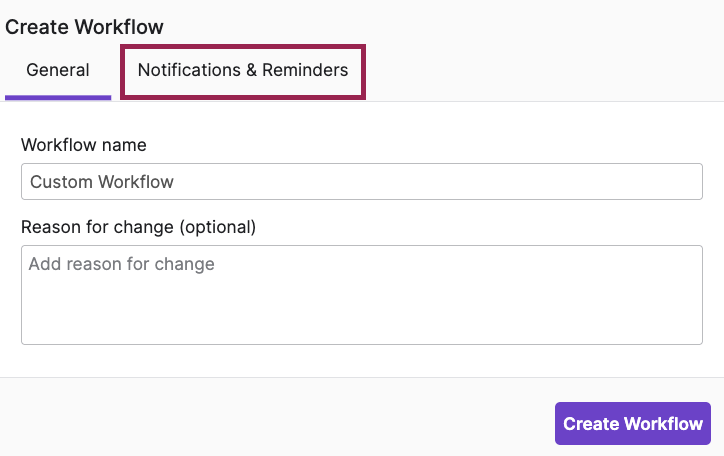Click the Add reason for change placeholder
This screenshot has width=724, height=456.
(x=121, y=264)
